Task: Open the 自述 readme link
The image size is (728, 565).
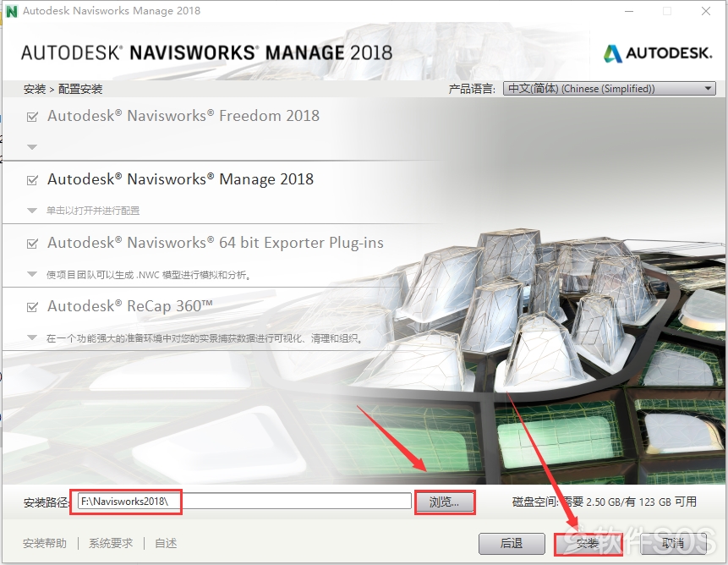Action: pos(166,543)
